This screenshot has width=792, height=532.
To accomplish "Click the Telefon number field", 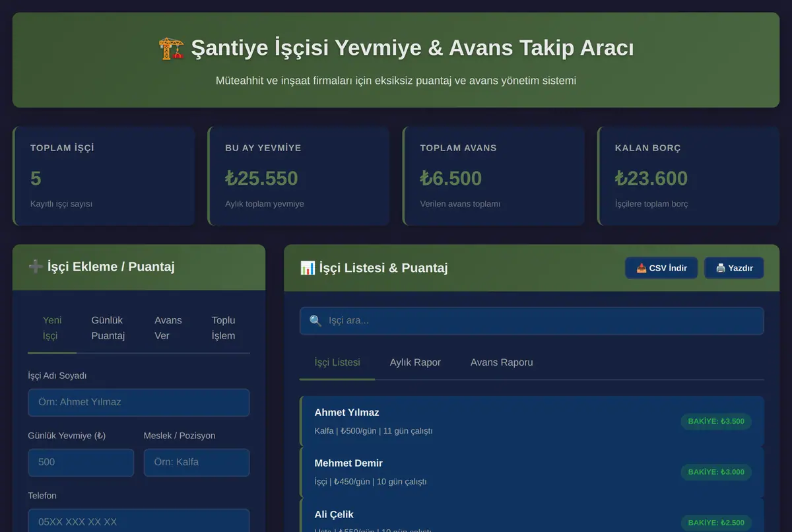I will click(139, 521).
